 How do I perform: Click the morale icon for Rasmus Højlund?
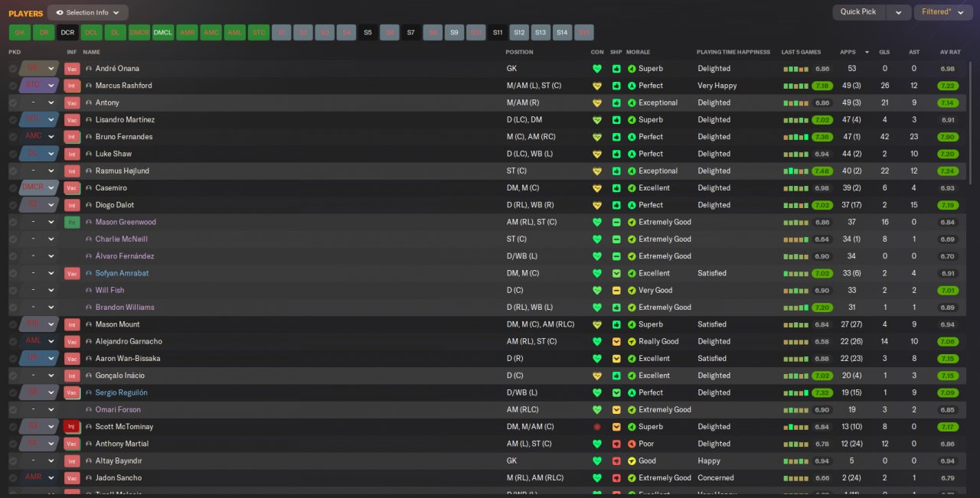(x=632, y=171)
